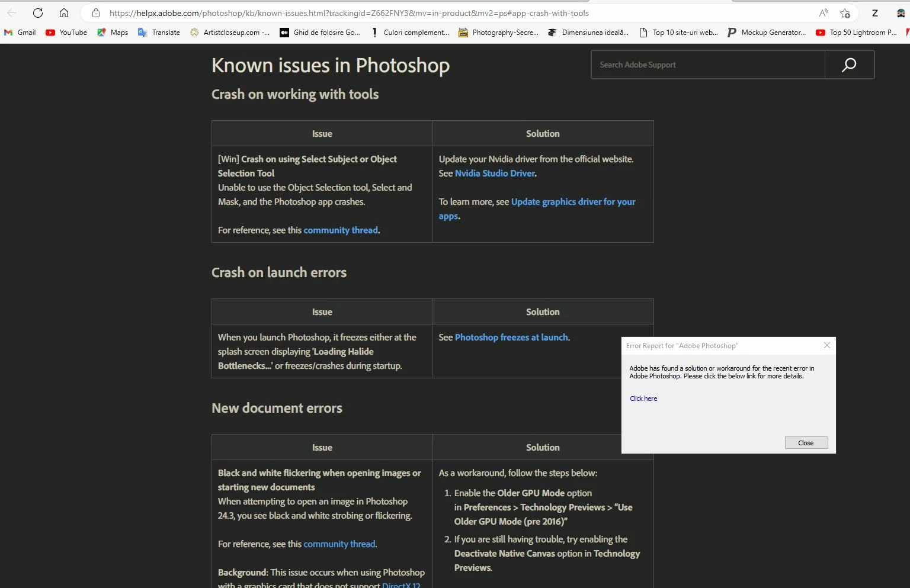Viewport: 910px width, 588px height.
Task: Open the Maps bookmark
Action: [x=113, y=33]
